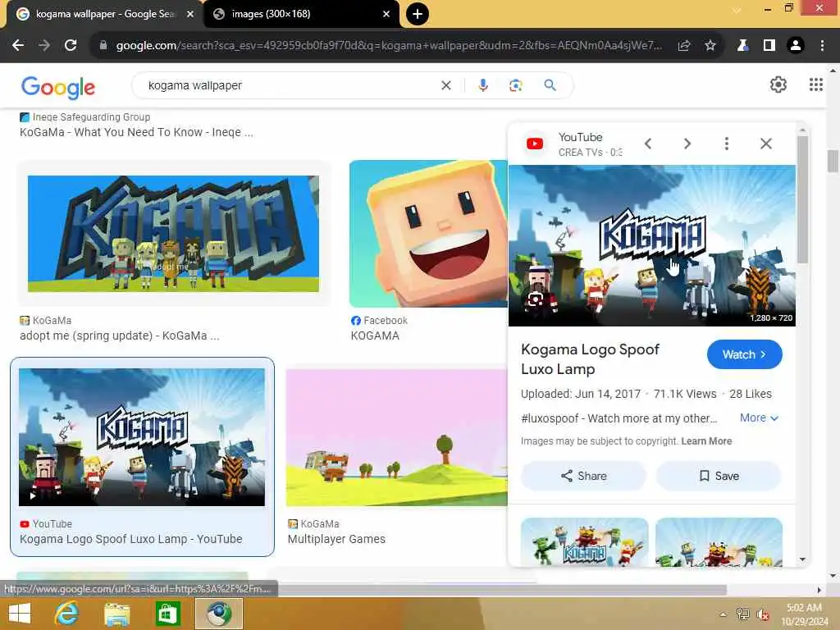Screen dimensions: 840x630
Task: Select the Multiplayer Games thumbnail
Action: (x=396, y=437)
